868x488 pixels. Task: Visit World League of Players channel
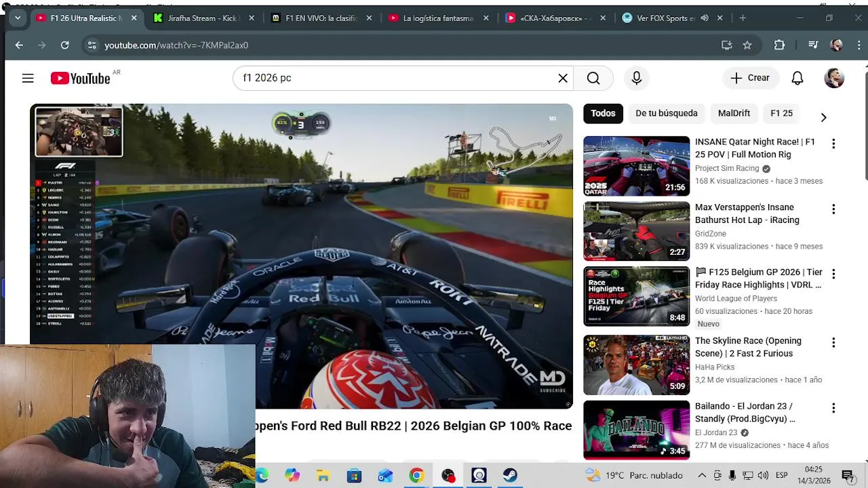click(x=736, y=298)
